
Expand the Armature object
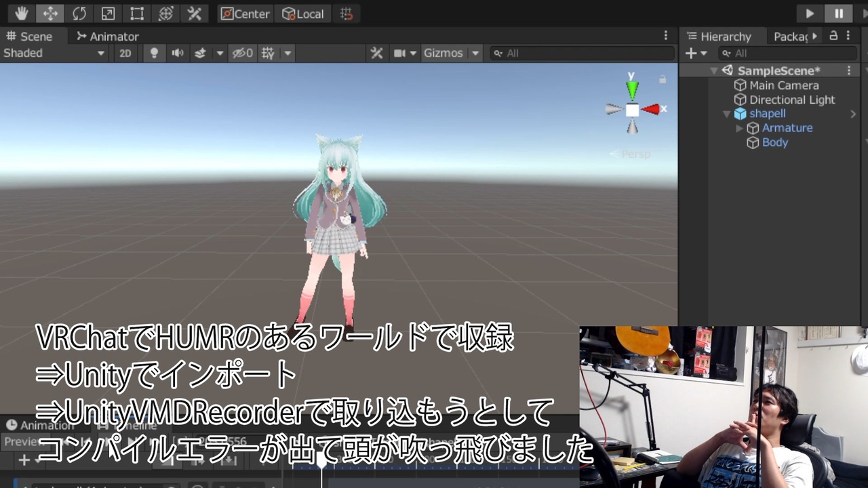point(739,128)
